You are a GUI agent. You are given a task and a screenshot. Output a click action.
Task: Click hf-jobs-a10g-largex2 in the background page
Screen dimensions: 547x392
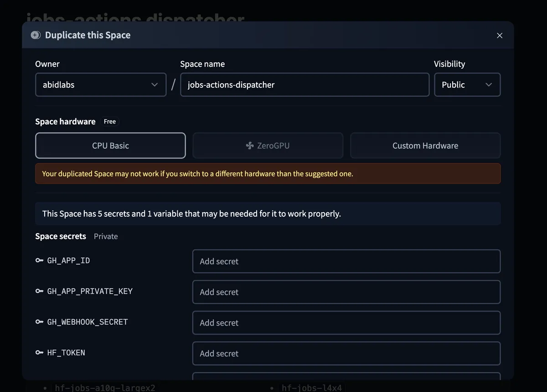105,387
